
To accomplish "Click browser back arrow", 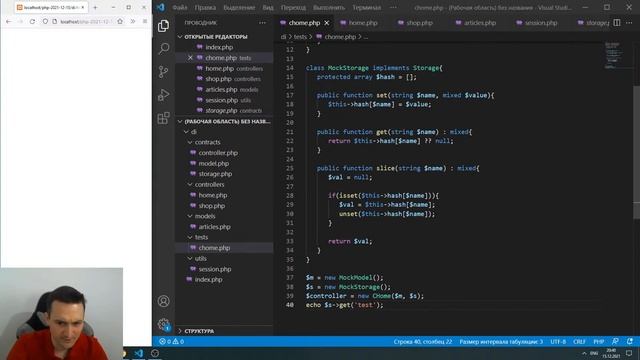I will click(x=9, y=21).
